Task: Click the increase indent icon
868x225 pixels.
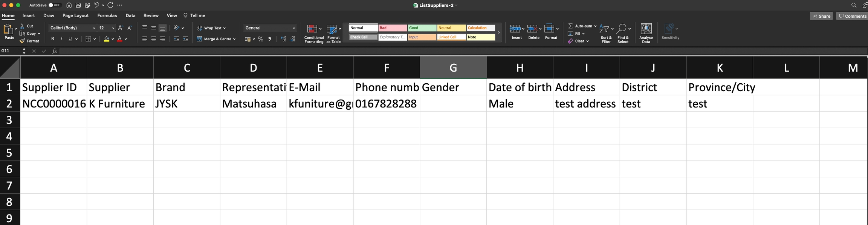Action: coord(185,39)
